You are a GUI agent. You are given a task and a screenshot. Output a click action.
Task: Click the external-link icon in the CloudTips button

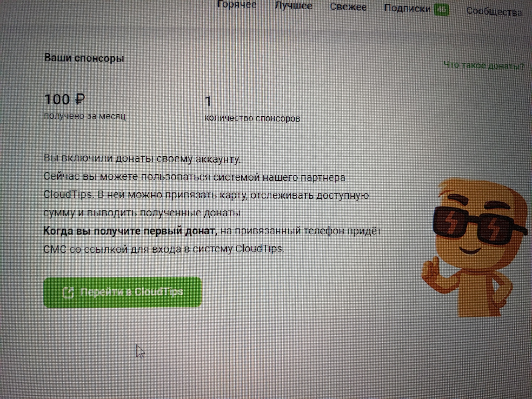(68, 292)
